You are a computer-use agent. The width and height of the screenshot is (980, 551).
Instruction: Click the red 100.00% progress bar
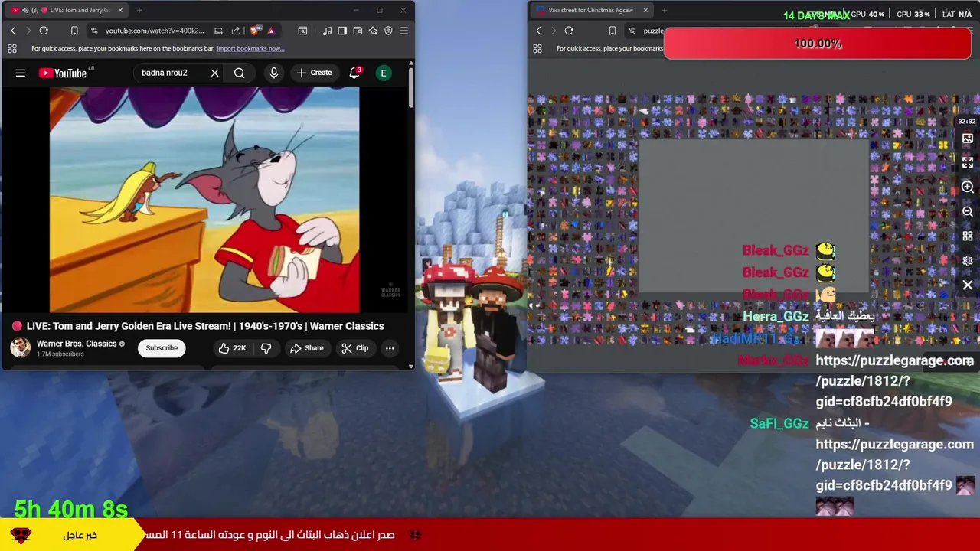pyautogui.click(x=818, y=44)
